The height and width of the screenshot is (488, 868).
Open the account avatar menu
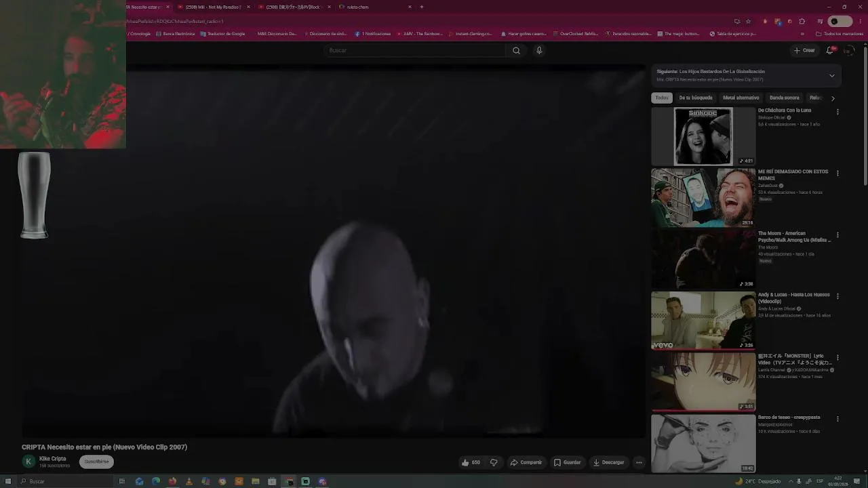pyautogui.click(x=848, y=50)
